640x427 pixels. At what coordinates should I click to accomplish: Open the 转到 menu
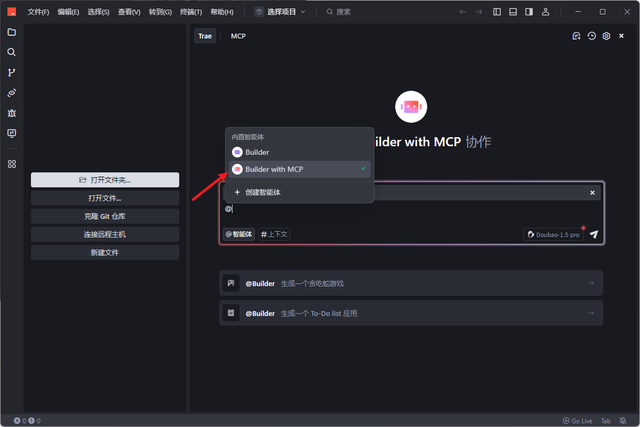160,12
